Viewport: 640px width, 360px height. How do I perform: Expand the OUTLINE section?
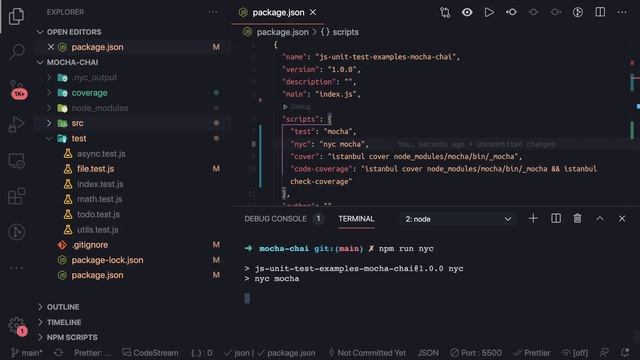coord(63,307)
